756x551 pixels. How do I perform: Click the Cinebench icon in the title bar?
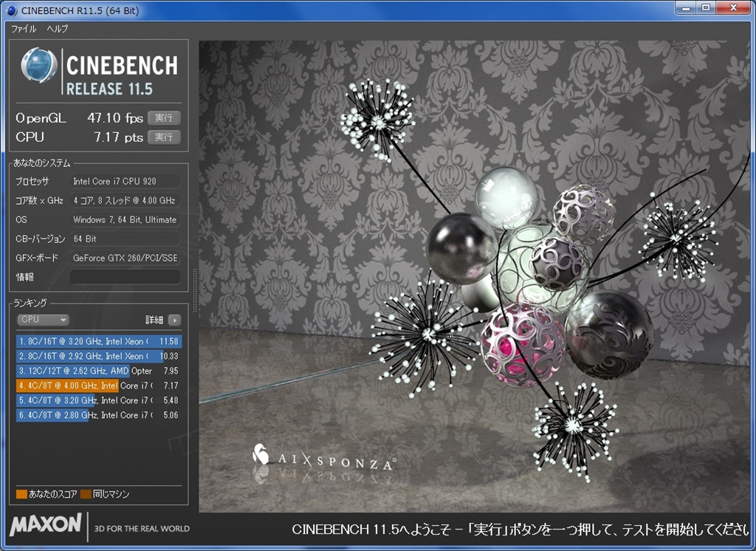pyautogui.click(x=12, y=10)
